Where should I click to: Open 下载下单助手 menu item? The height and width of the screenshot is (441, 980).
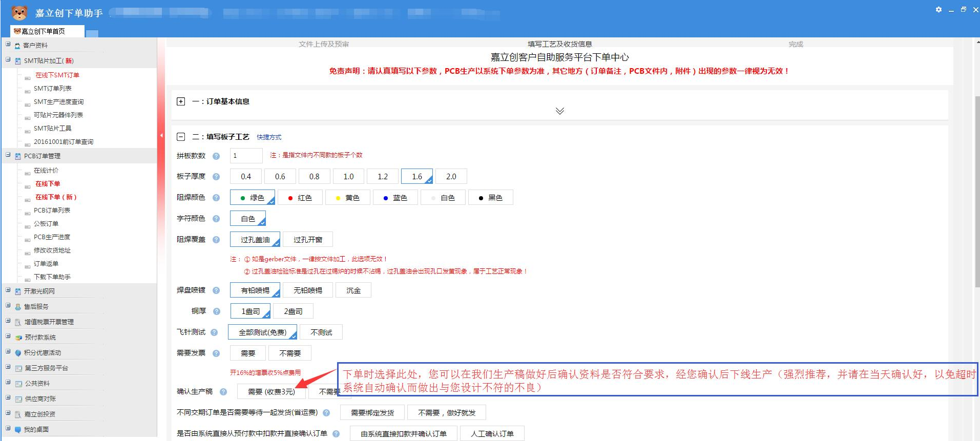52,277
